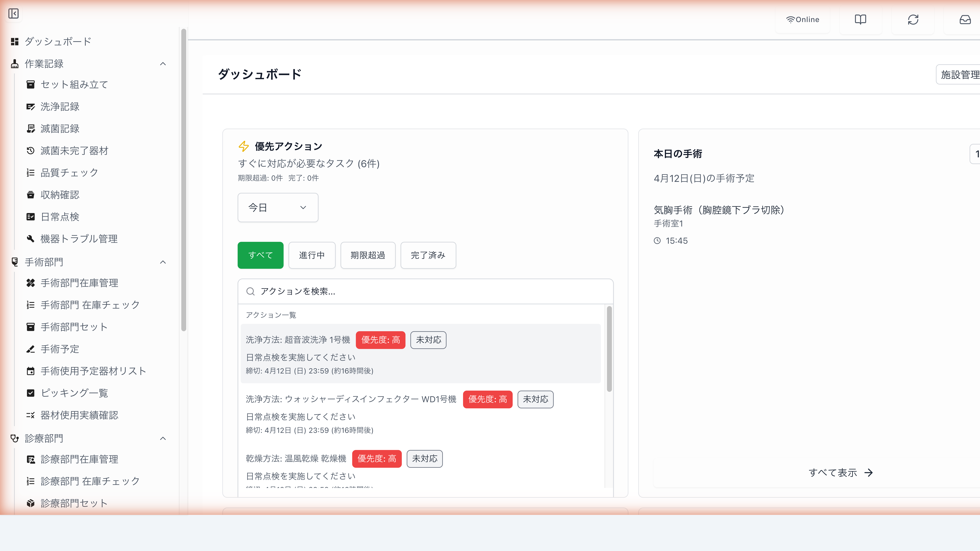Image resolution: width=980 pixels, height=551 pixels.
Task: Click the sync/refresh icon in top bar
Action: pos(913,19)
